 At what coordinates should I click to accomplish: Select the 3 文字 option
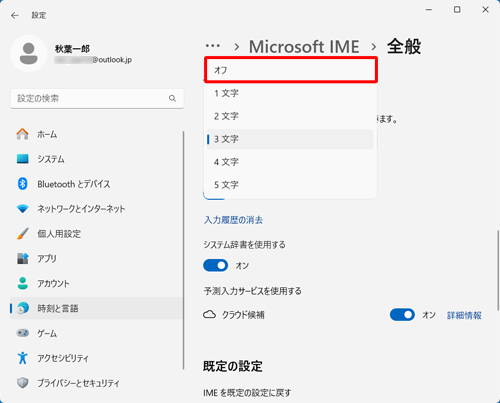click(x=290, y=139)
